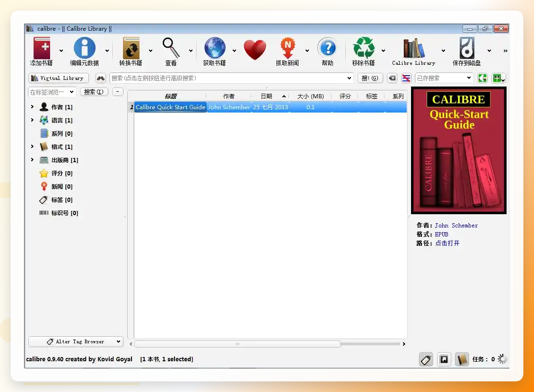Image resolution: width=534 pixels, height=392 pixels.
Task: Sort by 评分 column header
Action: tap(345, 96)
